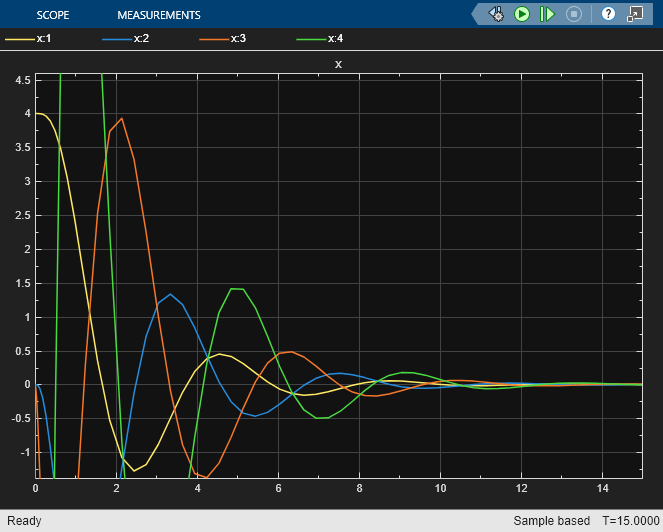Click the restore toolstrip icon beside Help
Viewport: 663px width, 532px height.
634,14
